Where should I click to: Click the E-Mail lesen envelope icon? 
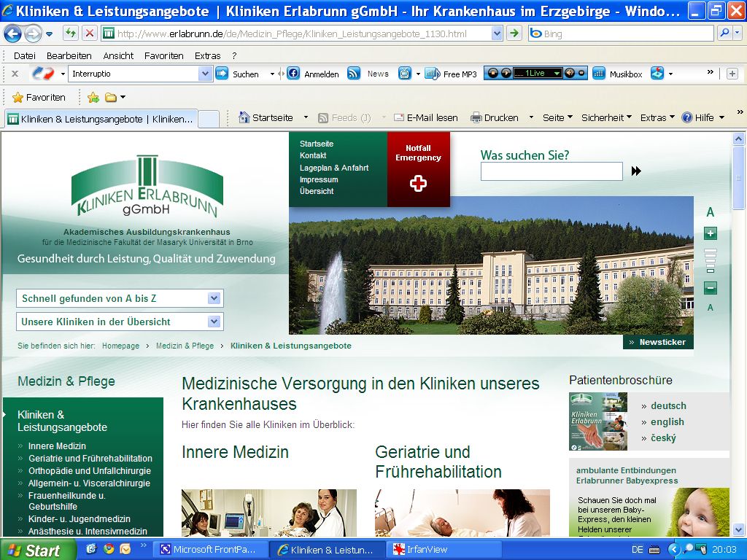coord(399,117)
